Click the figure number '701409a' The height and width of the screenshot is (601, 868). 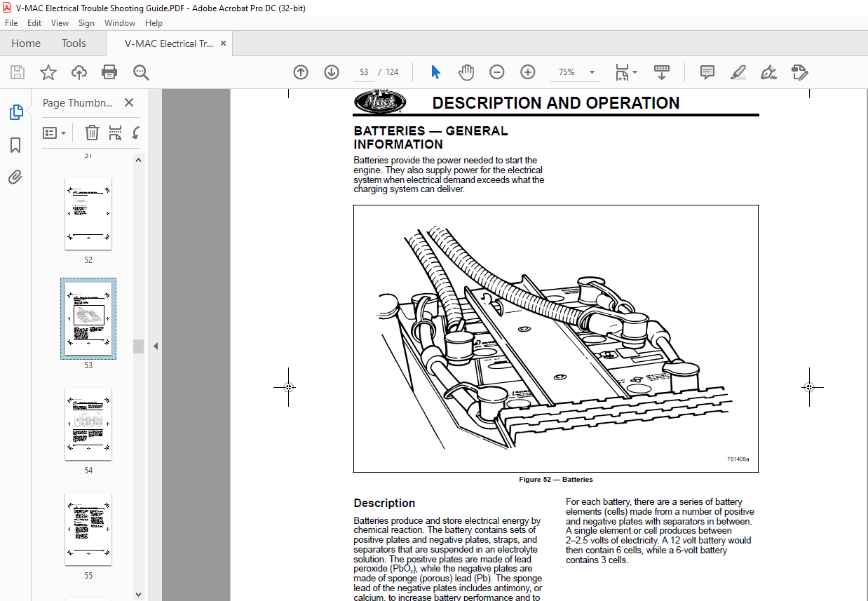pyautogui.click(x=738, y=459)
